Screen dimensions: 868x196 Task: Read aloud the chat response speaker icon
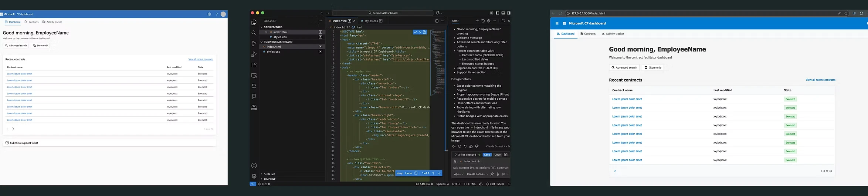454,146
